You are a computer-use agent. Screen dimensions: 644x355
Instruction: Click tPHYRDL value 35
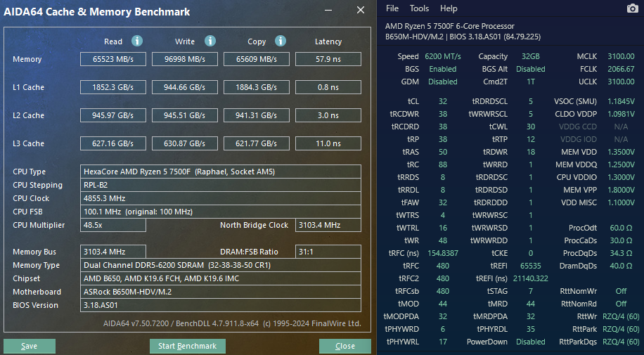[531, 329]
